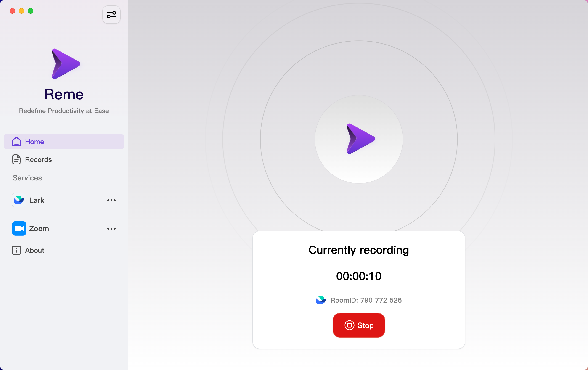Click the About section icon

tap(16, 250)
